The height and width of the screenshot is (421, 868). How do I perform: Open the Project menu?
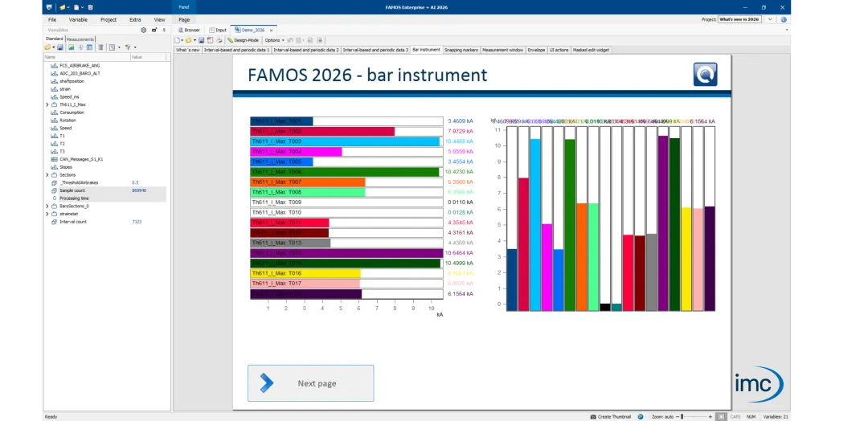108,19
